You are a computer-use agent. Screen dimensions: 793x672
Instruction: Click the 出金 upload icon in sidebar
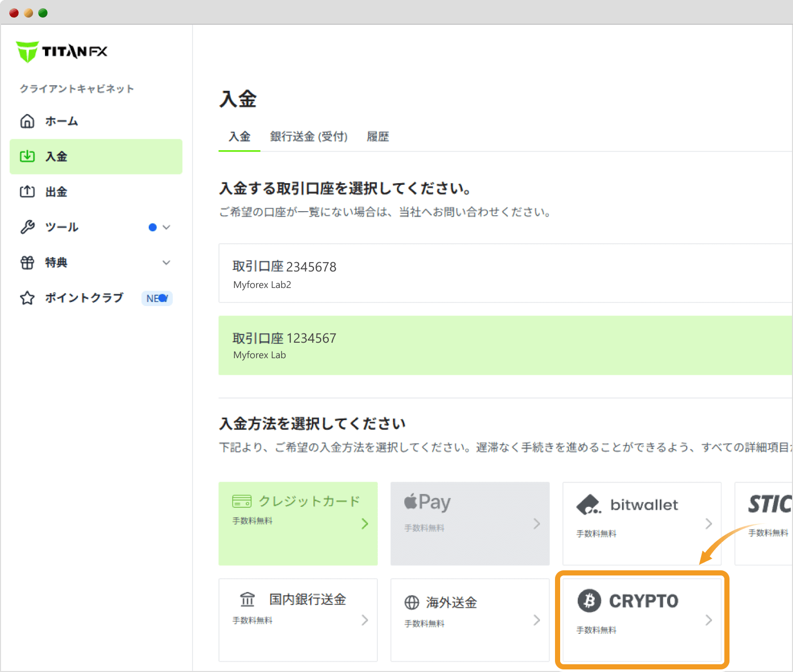coord(27,191)
